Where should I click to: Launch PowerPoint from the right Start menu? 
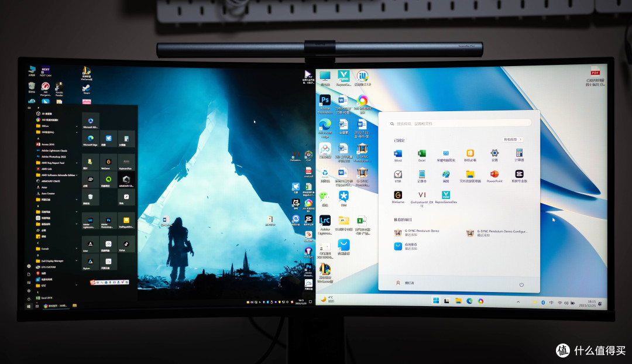tap(494, 176)
